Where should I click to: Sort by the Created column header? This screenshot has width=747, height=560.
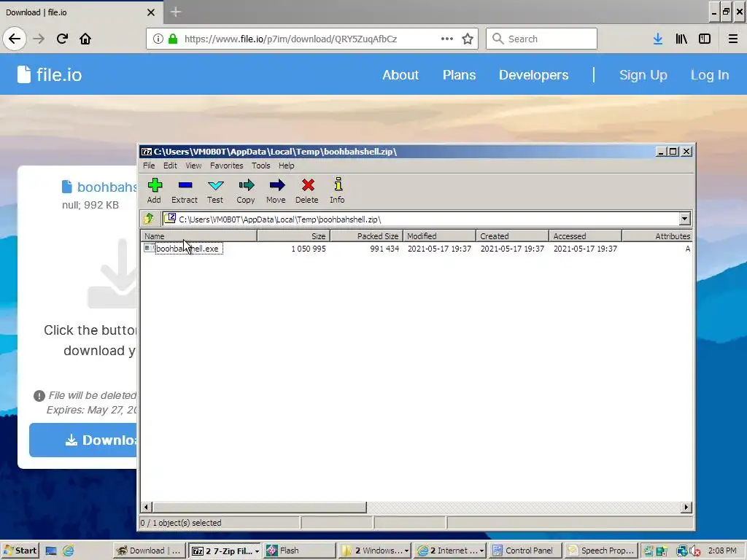click(x=512, y=236)
